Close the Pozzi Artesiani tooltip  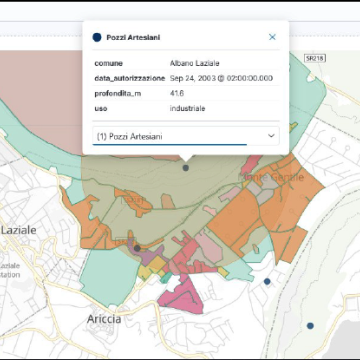[272, 37]
